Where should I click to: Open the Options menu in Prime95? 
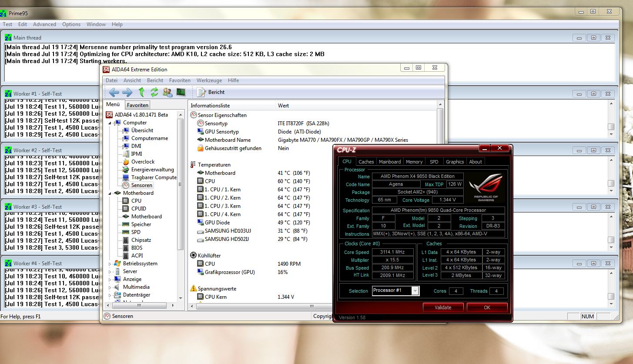71,24
